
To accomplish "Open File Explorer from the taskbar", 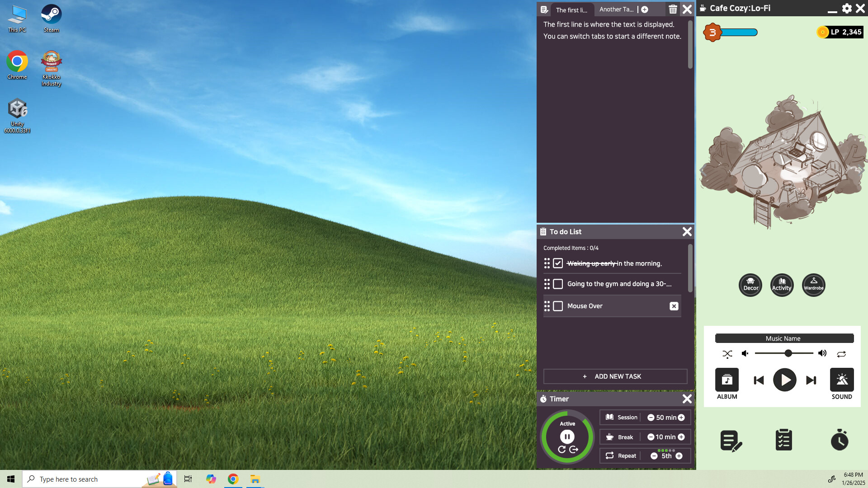I will click(255, 479).
